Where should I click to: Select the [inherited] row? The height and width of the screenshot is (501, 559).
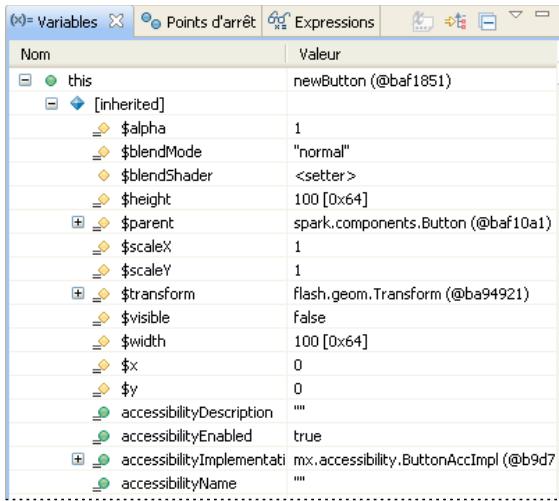tap(283, 104)
